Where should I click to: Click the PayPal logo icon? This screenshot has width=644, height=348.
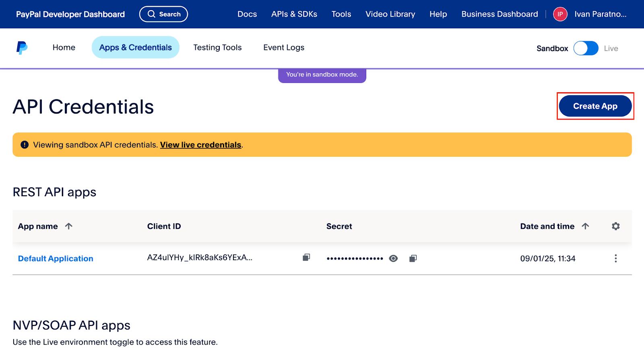click(x=22, y=48)
